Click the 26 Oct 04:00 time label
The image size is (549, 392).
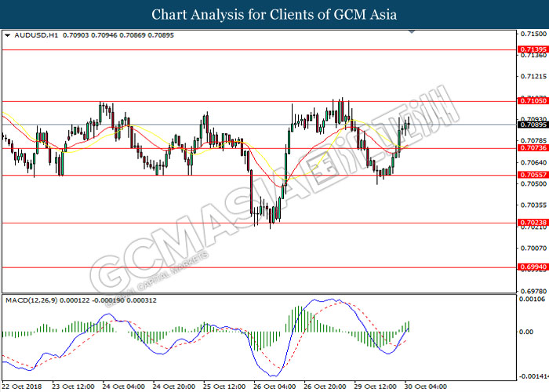click(x=275, y=387)
